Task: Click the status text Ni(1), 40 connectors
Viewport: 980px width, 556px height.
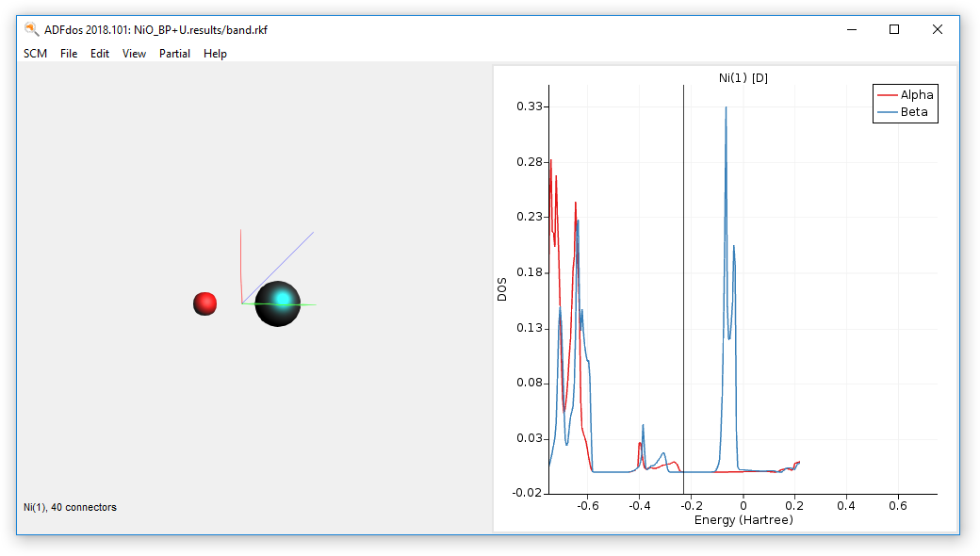Action: tap(70, 507)
